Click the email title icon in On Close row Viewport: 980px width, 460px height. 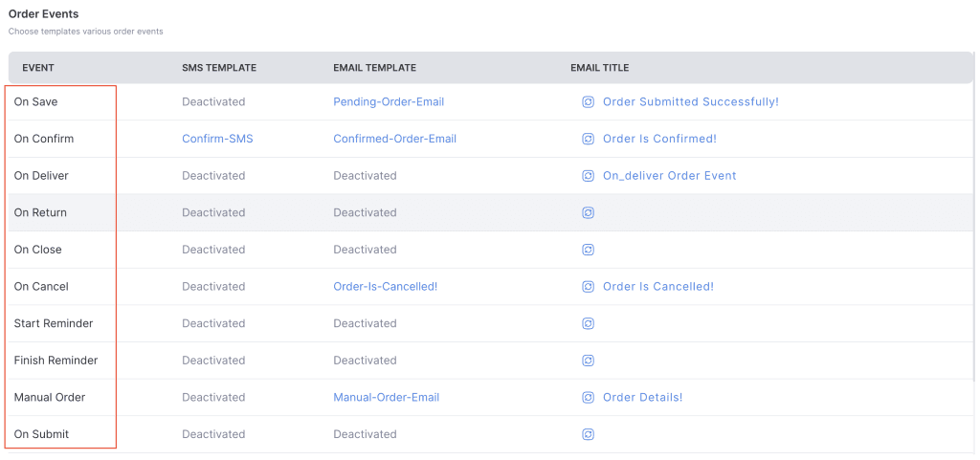[589, 250]
